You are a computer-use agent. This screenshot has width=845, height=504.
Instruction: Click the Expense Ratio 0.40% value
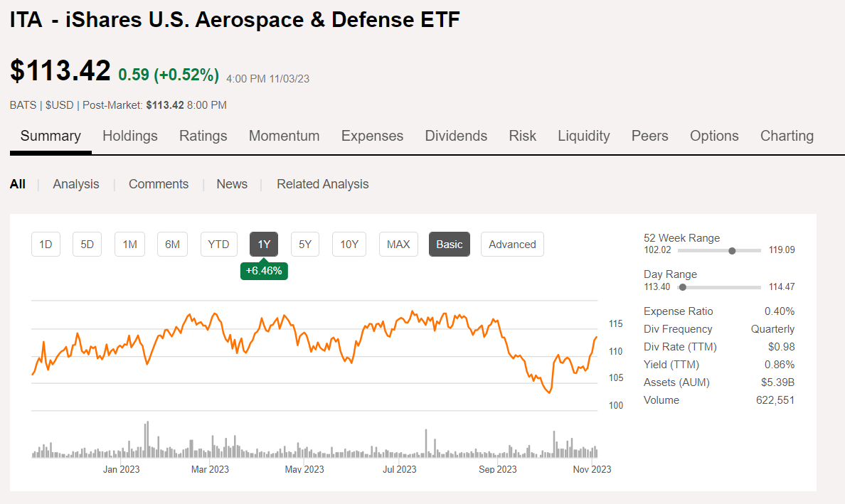(780, 311)
